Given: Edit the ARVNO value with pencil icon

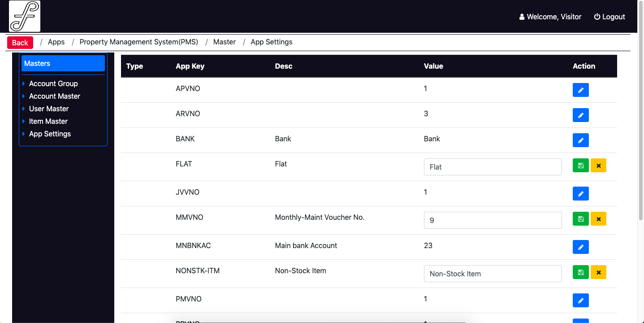Looking at the screenshot, I should point(580,115).
